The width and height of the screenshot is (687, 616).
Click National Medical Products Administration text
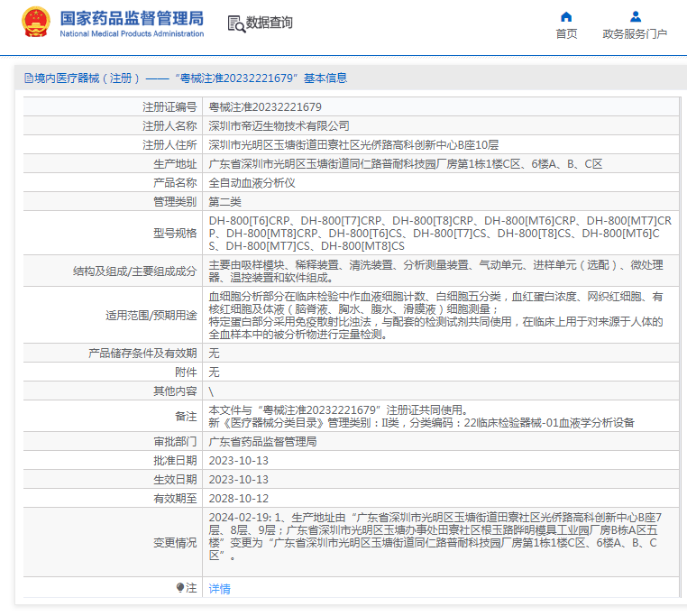pyautogui.click(x=132, y=33)
